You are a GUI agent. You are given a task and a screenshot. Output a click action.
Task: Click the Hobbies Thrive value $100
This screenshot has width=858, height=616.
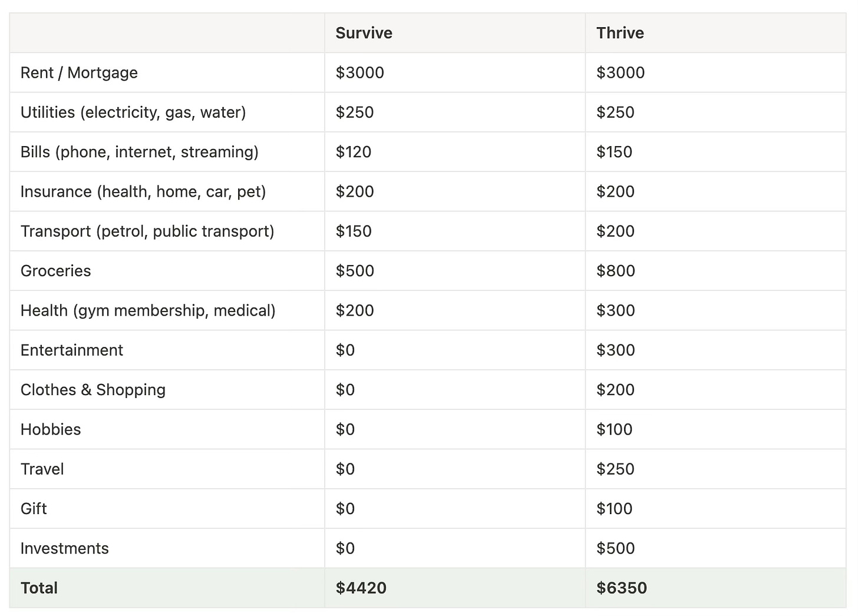pyautogui.click(x=614, y=429)
